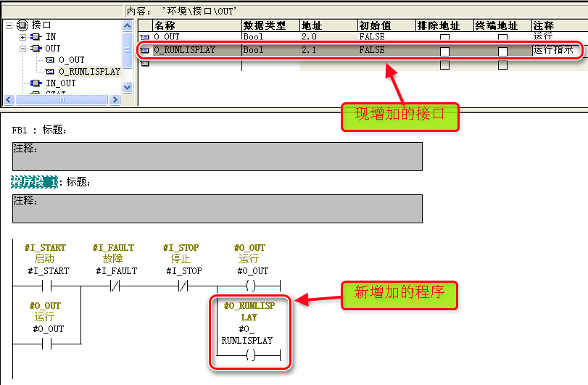Click row icon of O_OUT table row

145,37
